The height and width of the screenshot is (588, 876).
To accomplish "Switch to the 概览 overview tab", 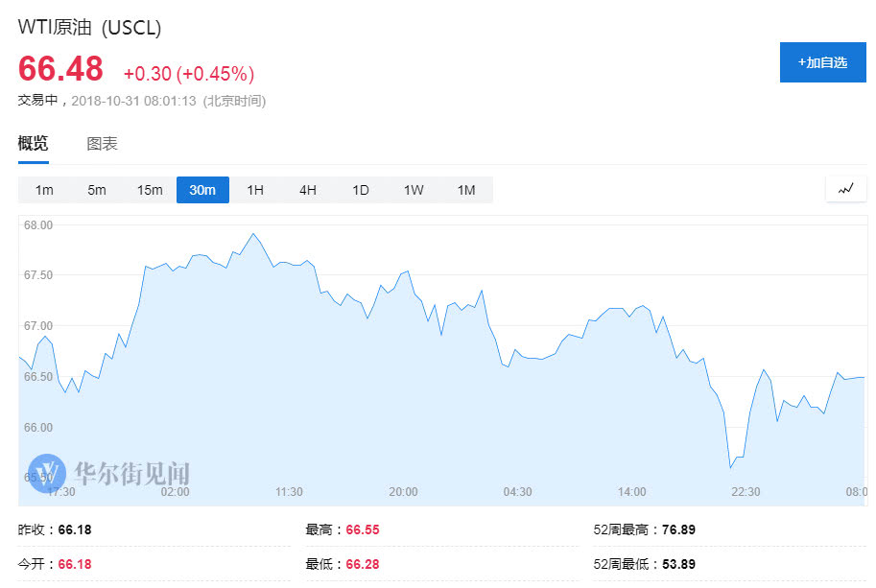I will 33,144.
